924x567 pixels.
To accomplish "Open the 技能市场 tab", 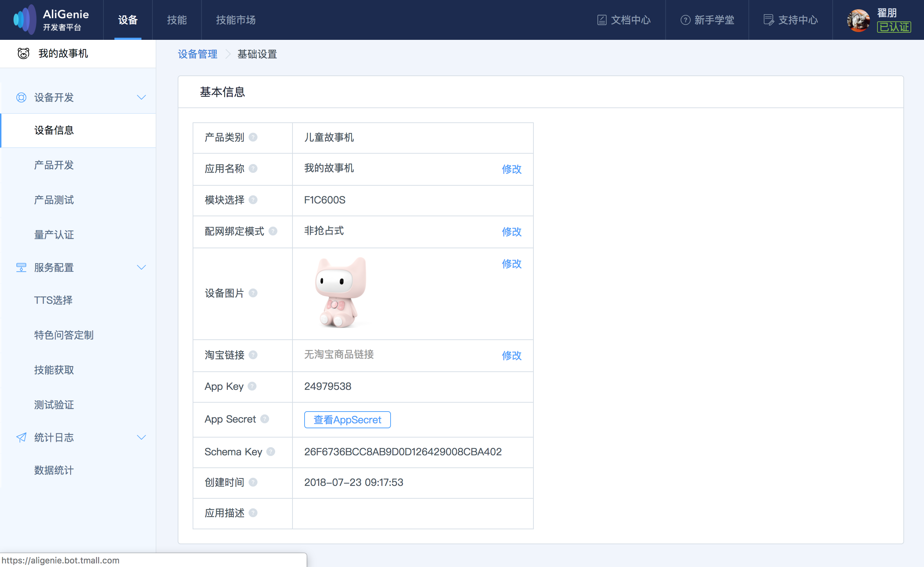I will coord(236,20).
